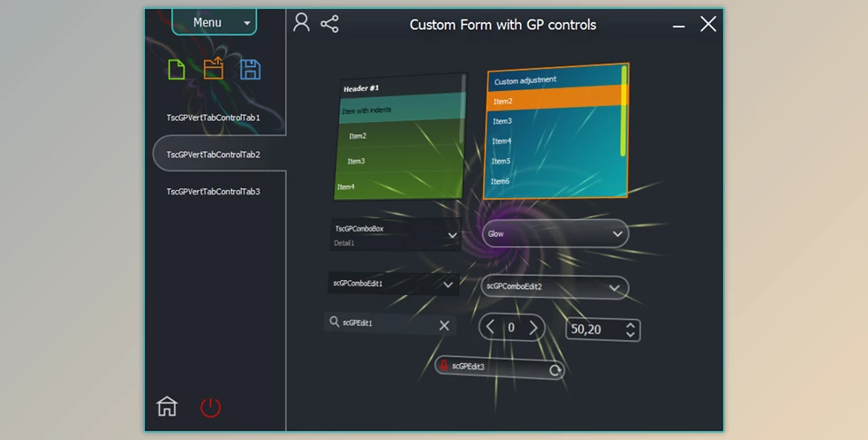Click the blue save floppy icon
The height and width of the screenshot is (440, 868).
[250, 70]
